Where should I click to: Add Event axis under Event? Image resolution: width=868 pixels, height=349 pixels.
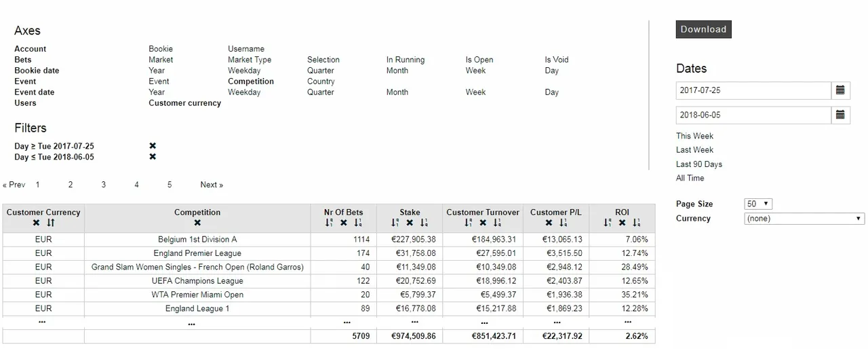[159, 81]
